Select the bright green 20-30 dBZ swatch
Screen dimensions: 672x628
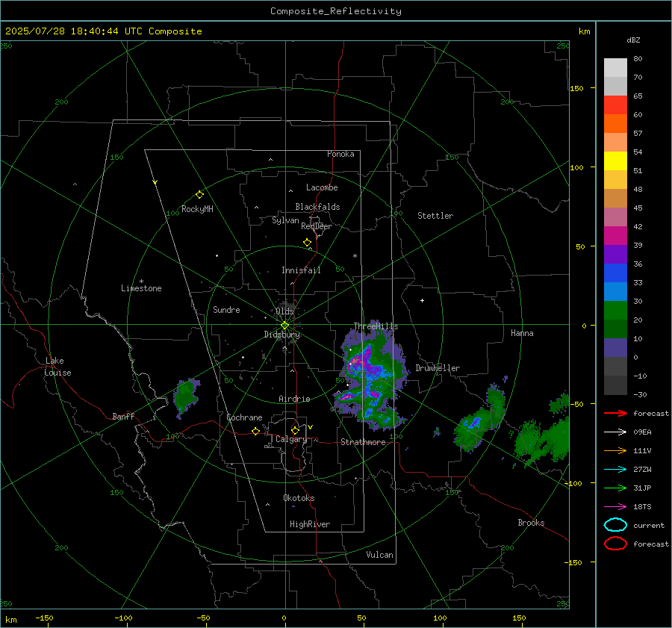click(x=615, y=311)
